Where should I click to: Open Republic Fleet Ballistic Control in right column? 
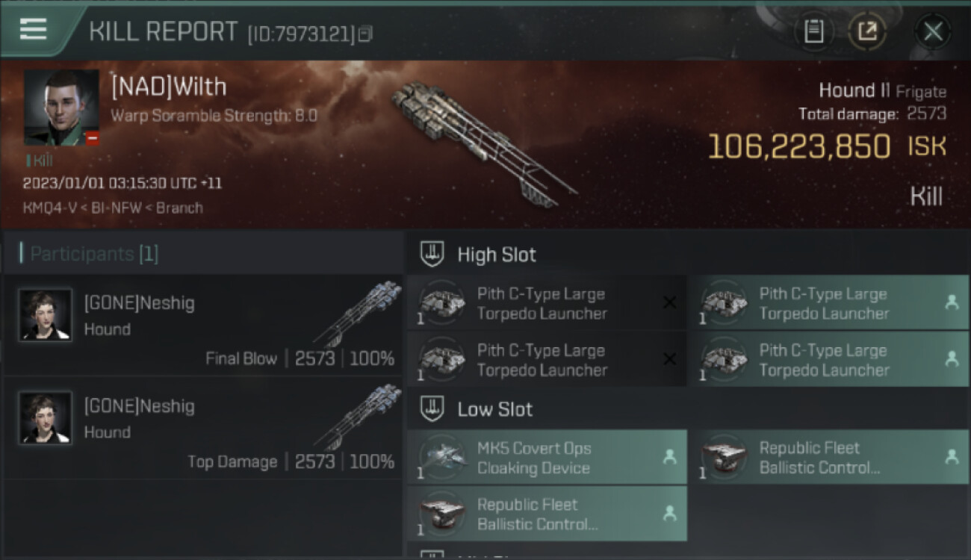(x=828, y=458)
